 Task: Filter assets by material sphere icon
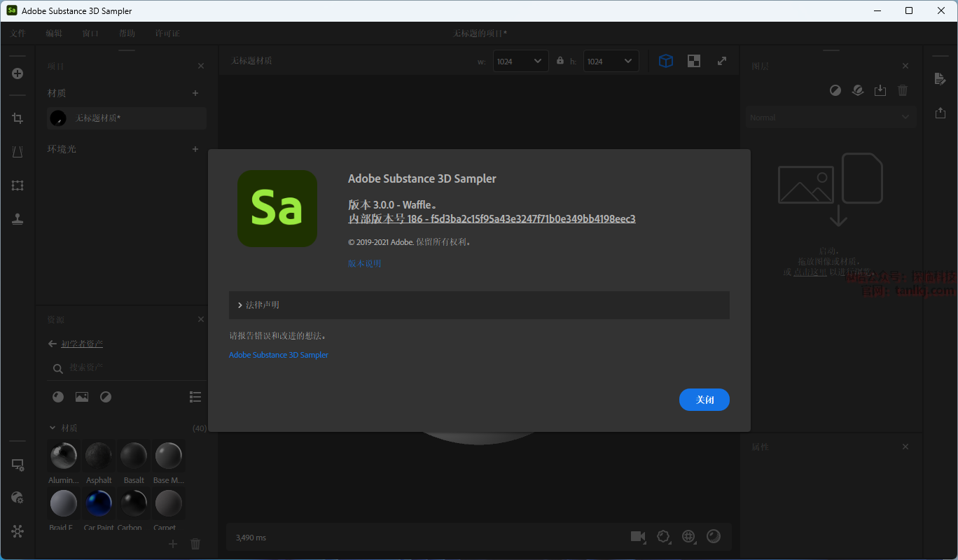tap(58, 397)
